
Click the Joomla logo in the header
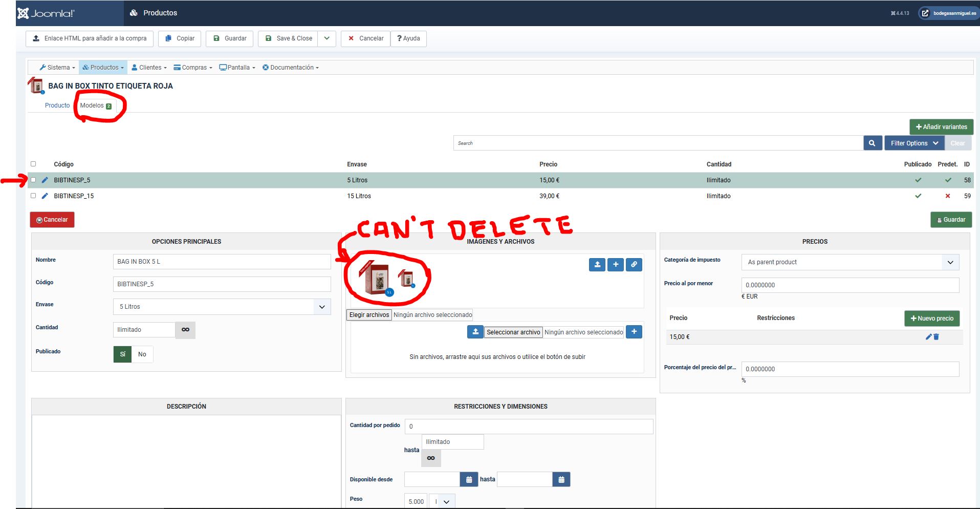coord(46,13)
